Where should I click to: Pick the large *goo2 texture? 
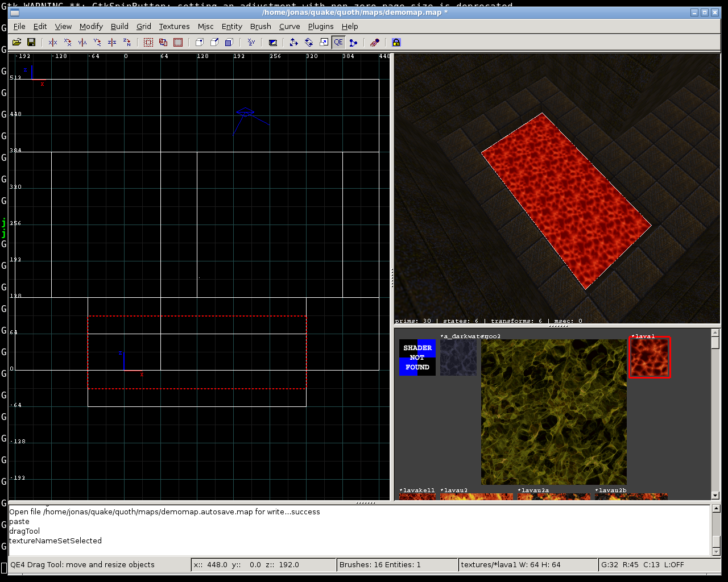click(554, 412)
